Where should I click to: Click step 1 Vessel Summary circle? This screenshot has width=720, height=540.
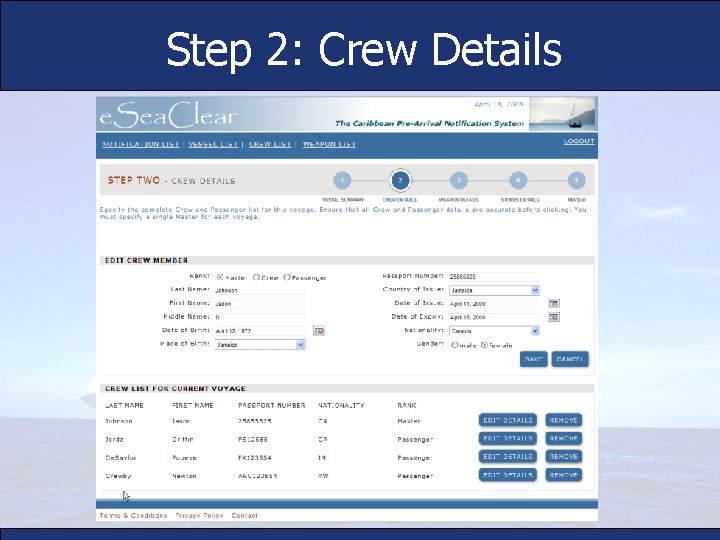(x=342, y=180)
